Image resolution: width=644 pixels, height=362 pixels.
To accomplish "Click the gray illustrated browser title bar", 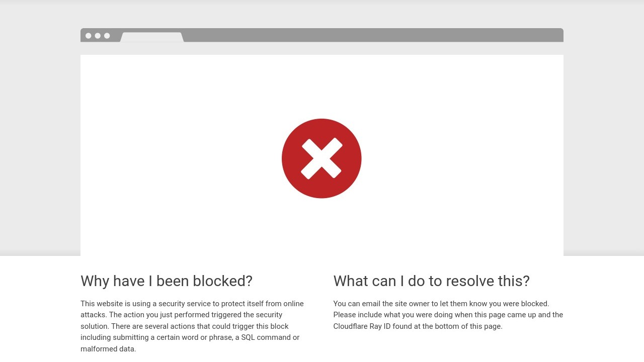I will (372, 35).
